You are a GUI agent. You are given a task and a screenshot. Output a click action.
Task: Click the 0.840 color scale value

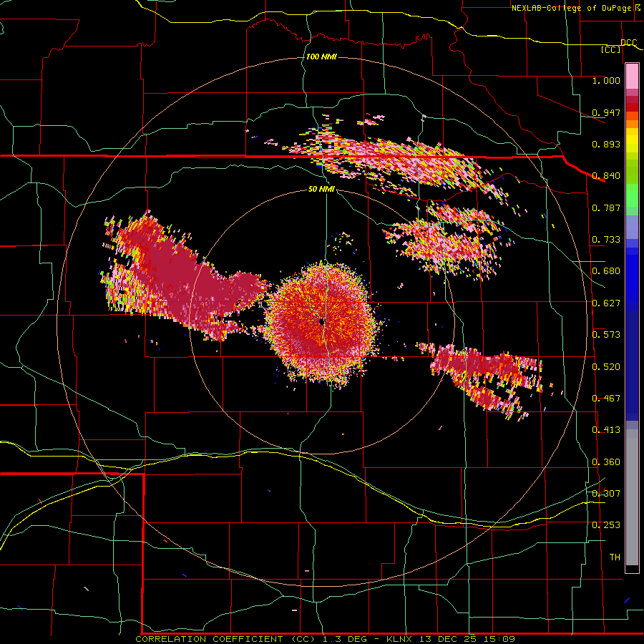click(x=606, y=176)
